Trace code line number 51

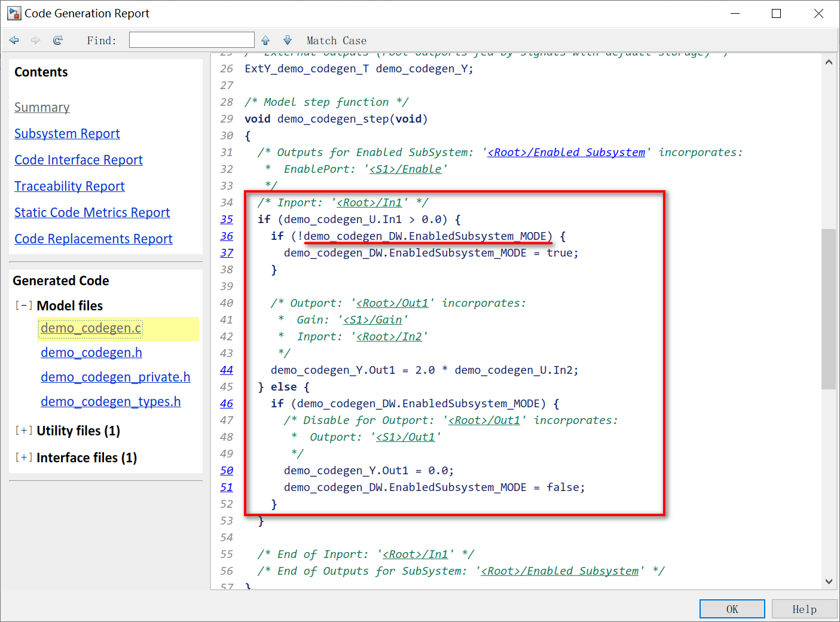[227, 487]
